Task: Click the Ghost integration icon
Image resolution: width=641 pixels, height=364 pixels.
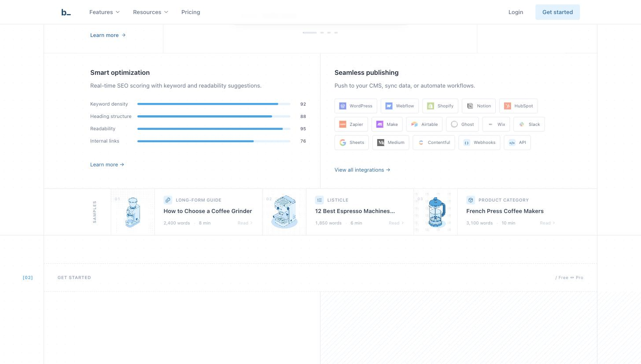Action: pos(454,125)
